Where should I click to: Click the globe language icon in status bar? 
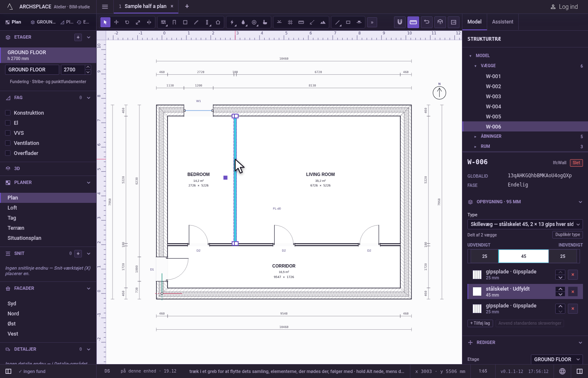point(562,371)
